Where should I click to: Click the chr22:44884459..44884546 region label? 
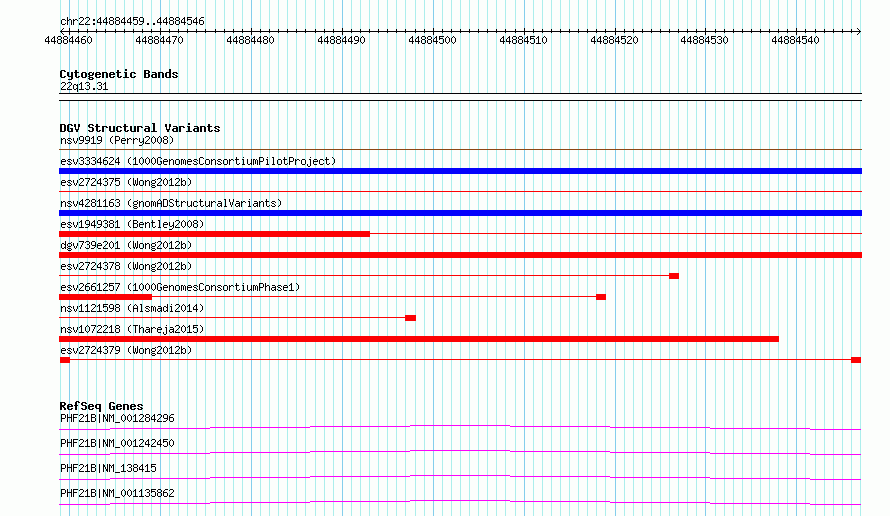point(132,22)
